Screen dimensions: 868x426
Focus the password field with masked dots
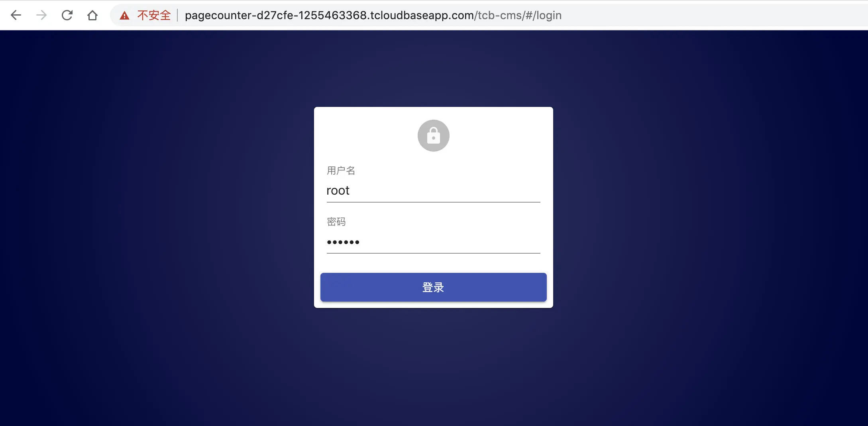[x=434, y=242]
